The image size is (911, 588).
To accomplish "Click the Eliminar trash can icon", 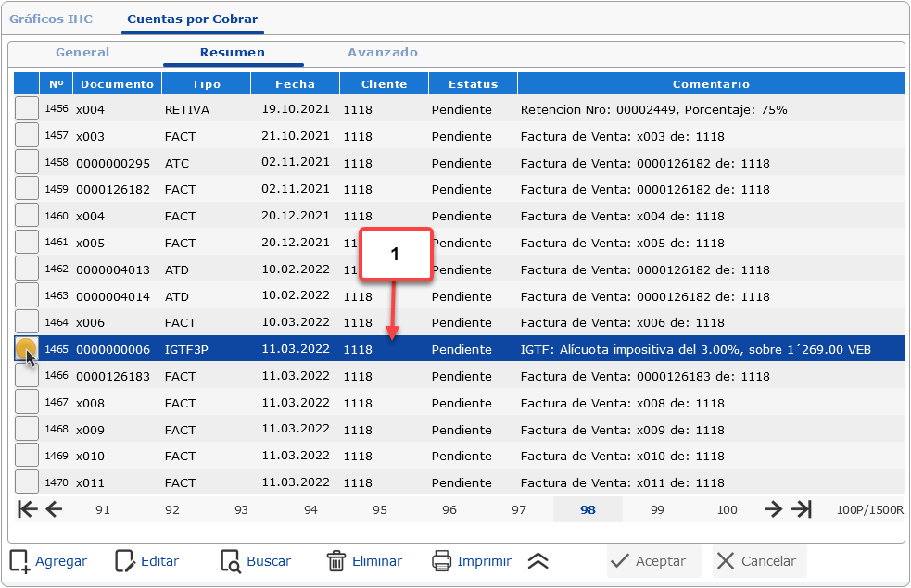I will (336, 561).
